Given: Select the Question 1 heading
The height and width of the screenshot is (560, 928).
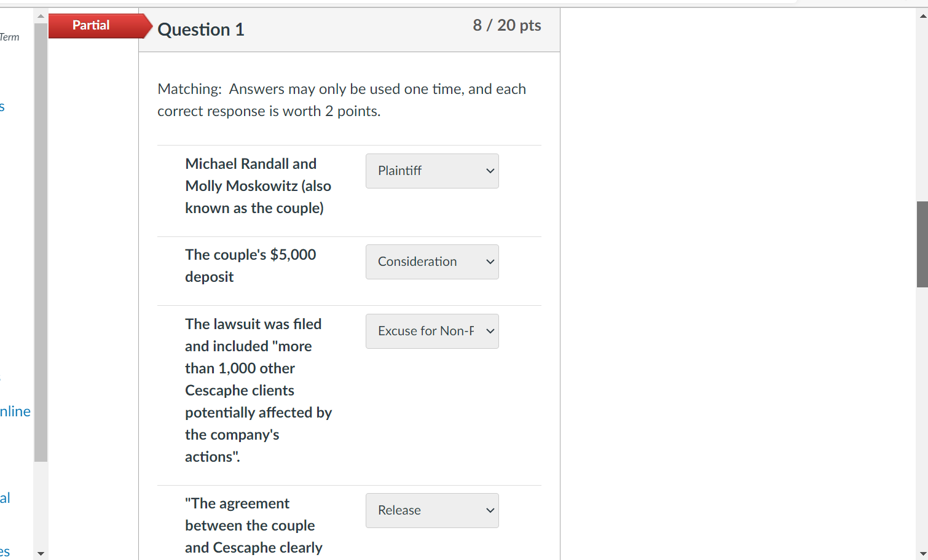Looking at the screenshot, I should pyautogui.click(x=200, y=29).
